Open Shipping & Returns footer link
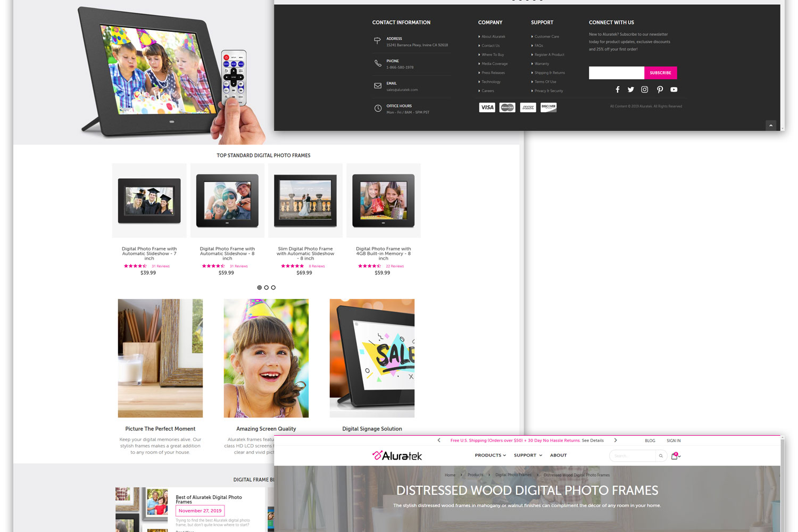Viewport: 798px width, 532px height. (550, 73)
